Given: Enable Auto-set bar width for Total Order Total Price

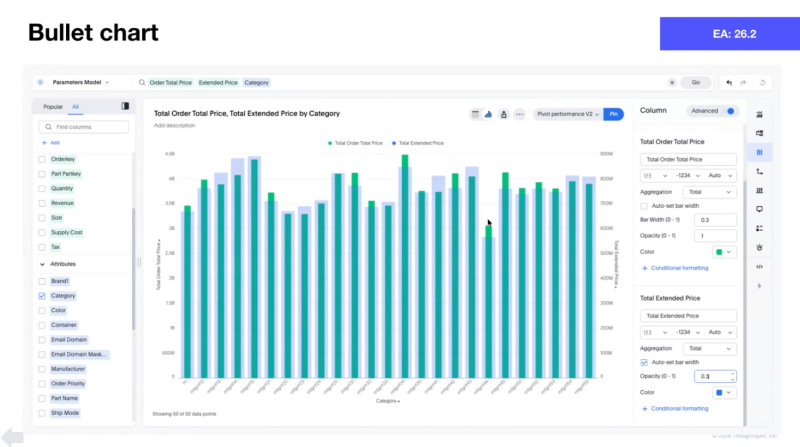Looking at the screenshot, I should pyautogui.click(x=644, y=206).
